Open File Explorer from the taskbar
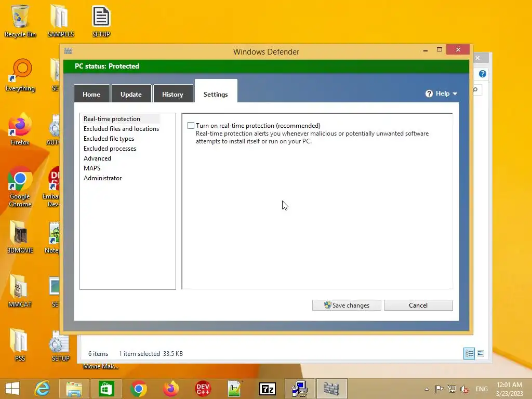 74,389
